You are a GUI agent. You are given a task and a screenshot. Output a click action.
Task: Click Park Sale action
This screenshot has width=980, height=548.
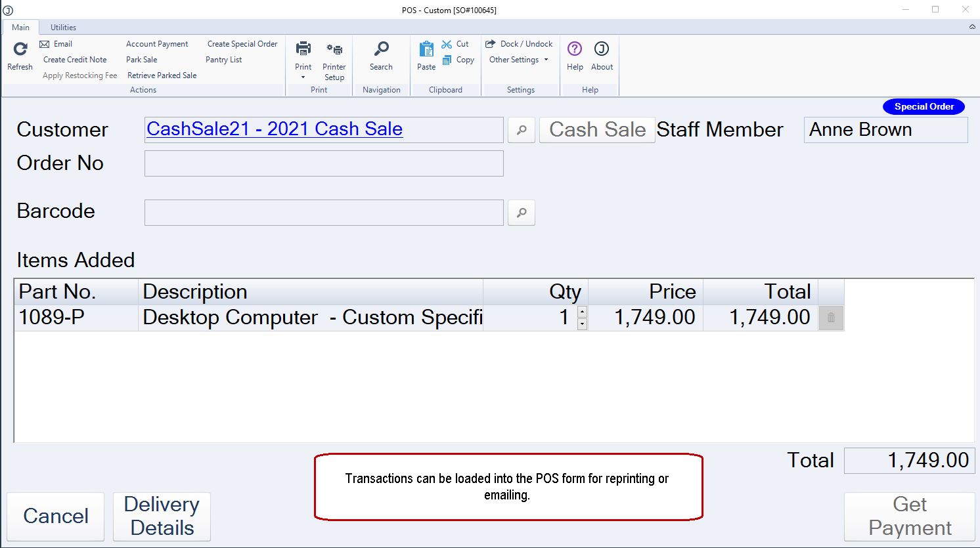click(142, 60)
